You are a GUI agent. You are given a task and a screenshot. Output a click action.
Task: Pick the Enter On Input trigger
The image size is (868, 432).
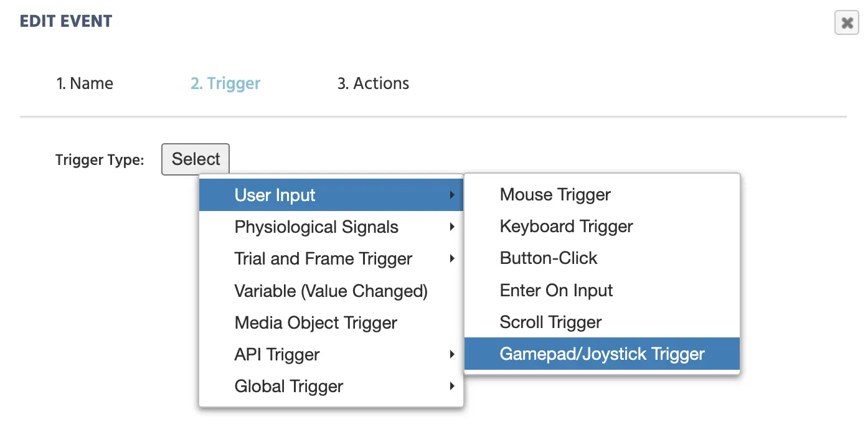pyautogui.click(x=602, y=291)
